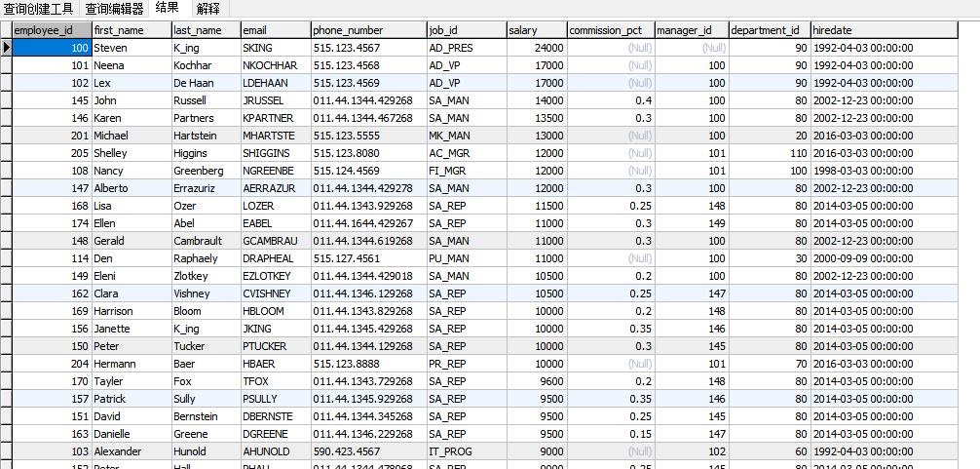Screen dimensions: 980x469
Task: Click first name cell Danielle
Action: (x=132, y=433)
